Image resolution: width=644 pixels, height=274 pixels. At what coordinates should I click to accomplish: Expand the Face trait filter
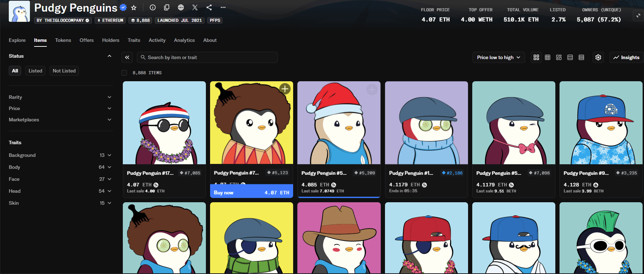pos(60,179)
